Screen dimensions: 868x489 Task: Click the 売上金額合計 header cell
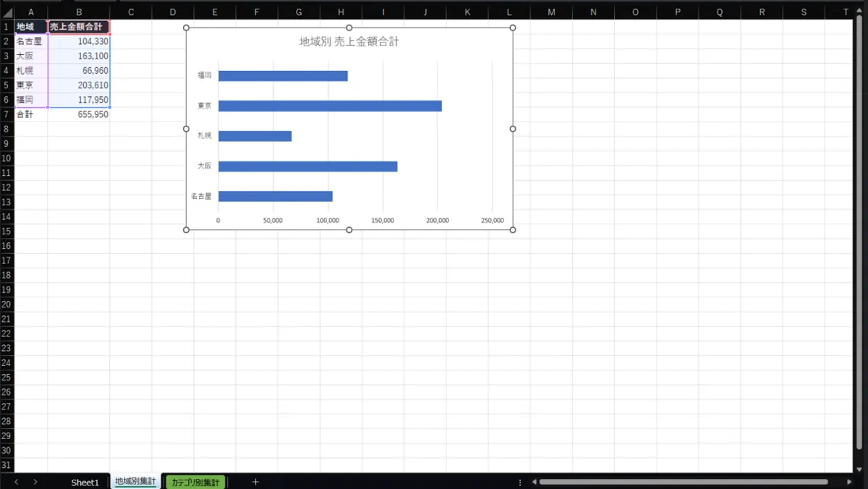(79, 27)
